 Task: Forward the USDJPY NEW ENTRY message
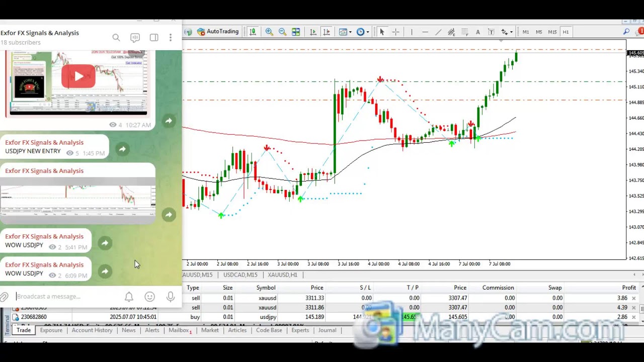click(x=122, y=149)
